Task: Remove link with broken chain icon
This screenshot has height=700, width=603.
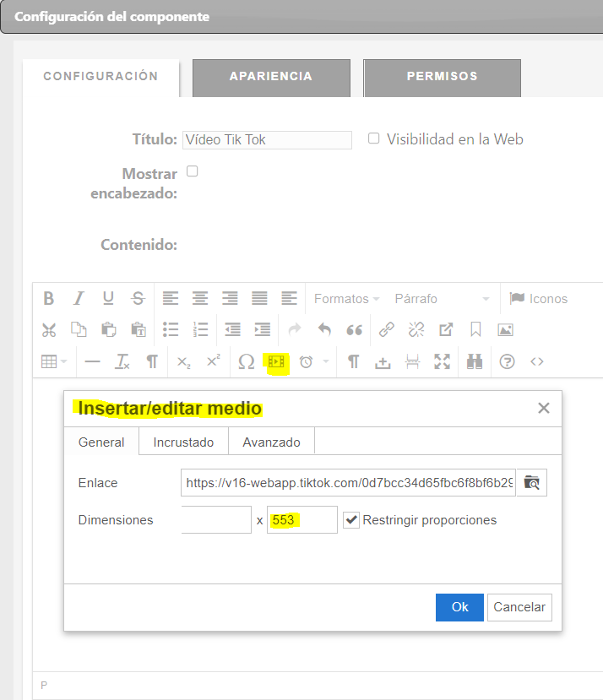Action: 416,330
